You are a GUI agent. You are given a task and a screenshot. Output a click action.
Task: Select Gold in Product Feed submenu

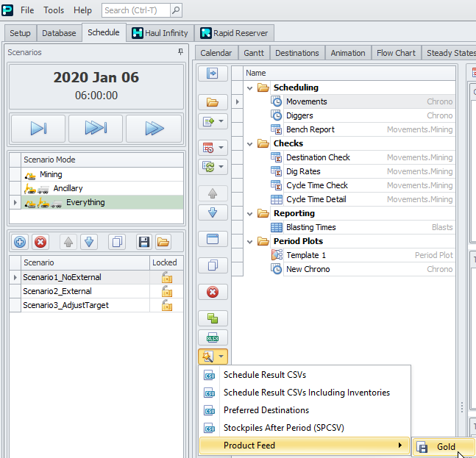coord(443,446)
